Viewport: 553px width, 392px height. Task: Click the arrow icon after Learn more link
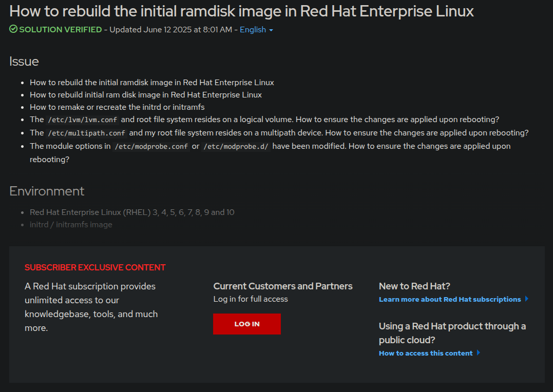[x=526, y=299]
